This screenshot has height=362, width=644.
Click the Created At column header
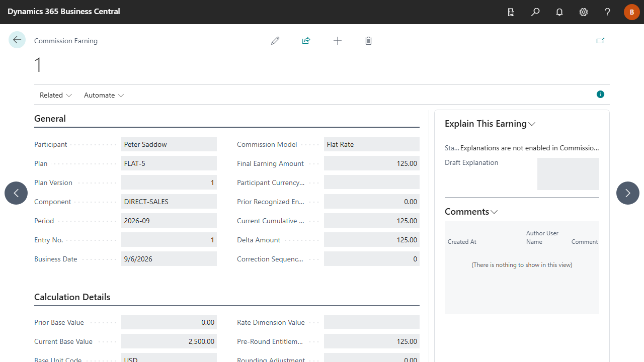(x=462, y=242)
